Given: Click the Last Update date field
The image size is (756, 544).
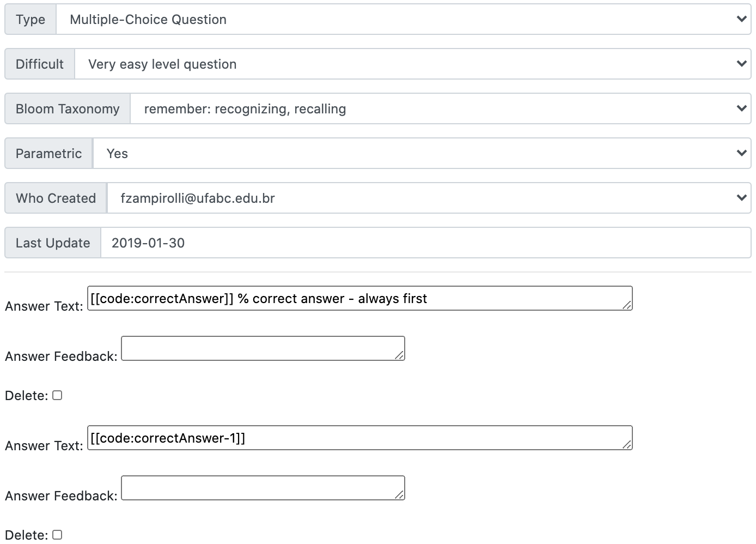Looking at the screenshot, I should (x=425, y=243).
